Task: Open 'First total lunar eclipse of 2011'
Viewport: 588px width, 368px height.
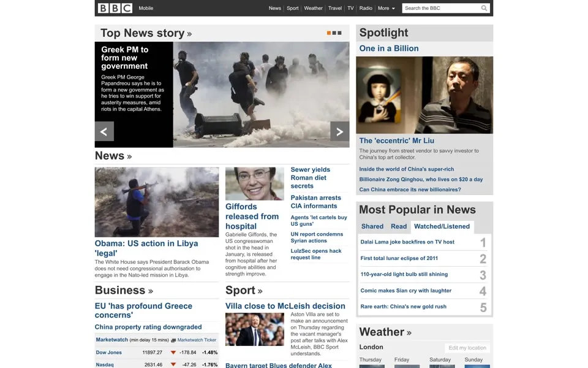Action: point(399,258)
